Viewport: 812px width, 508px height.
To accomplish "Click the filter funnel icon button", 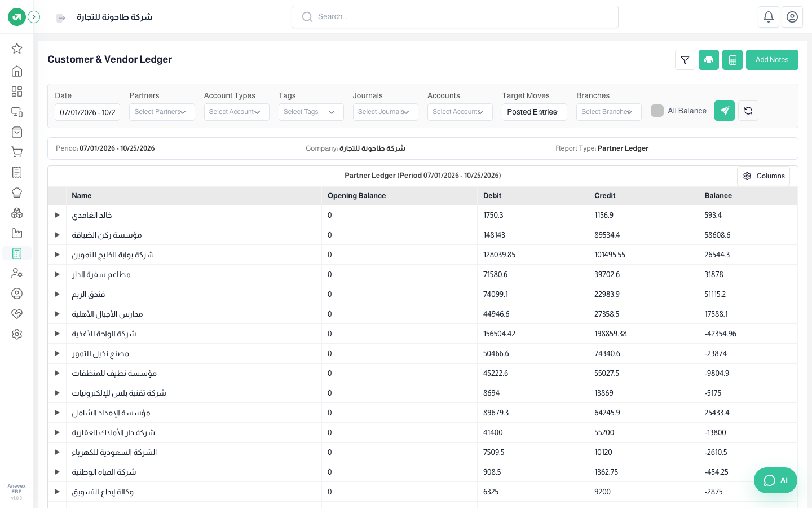I will 685,60.
